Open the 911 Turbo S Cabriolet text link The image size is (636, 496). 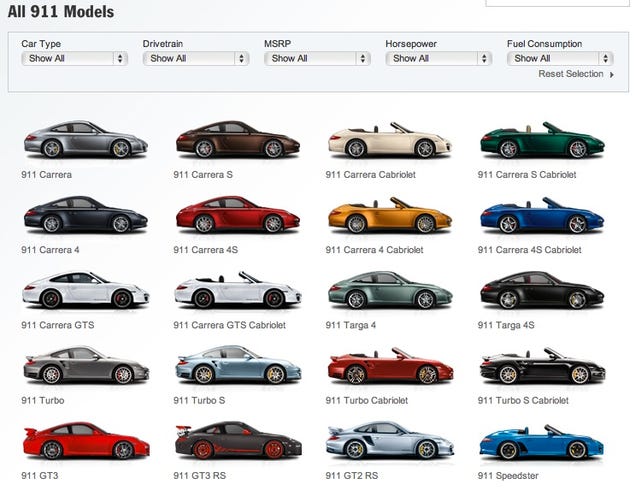pos(523,400)
